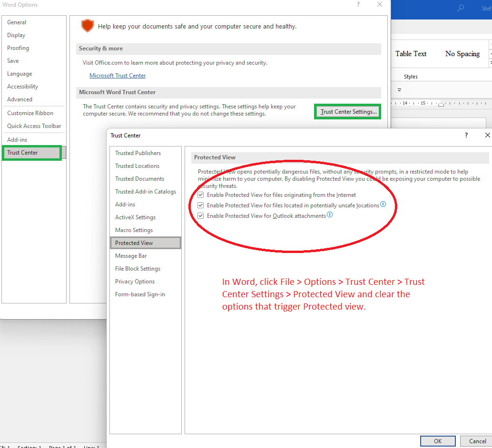Open Accessibility in Word Options sidebar

pos(33,87)
